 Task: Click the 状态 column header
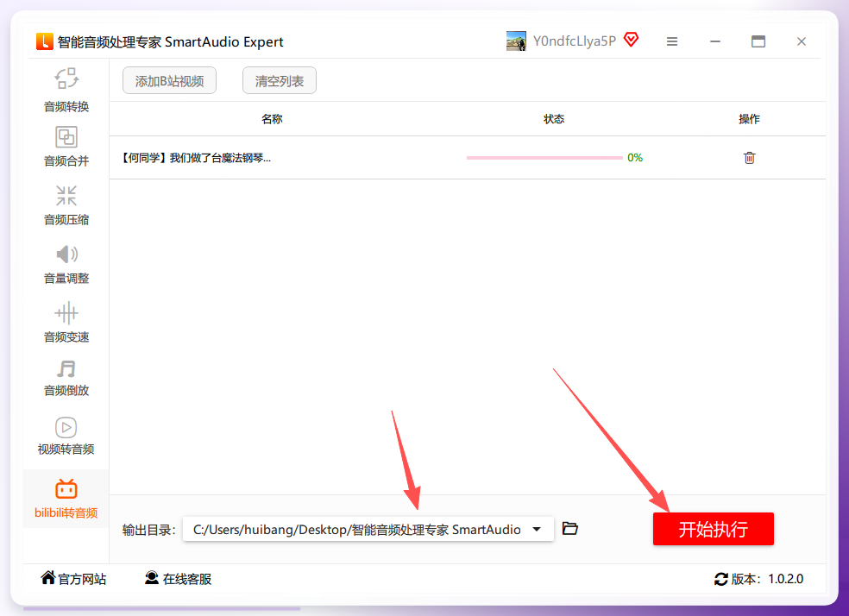(x=554, y=119)
